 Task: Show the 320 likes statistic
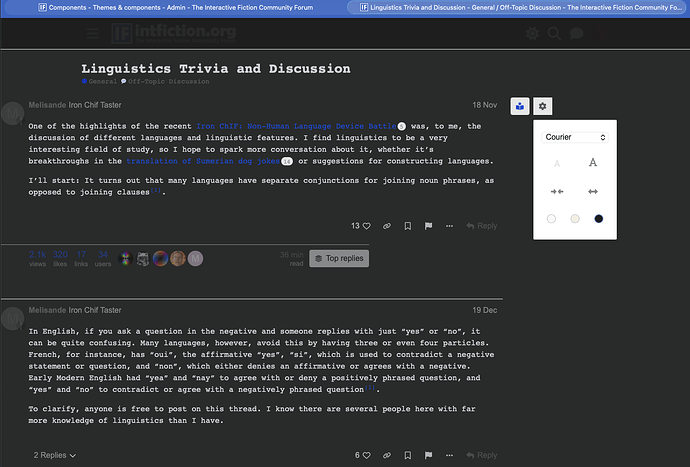pos(60,258)
